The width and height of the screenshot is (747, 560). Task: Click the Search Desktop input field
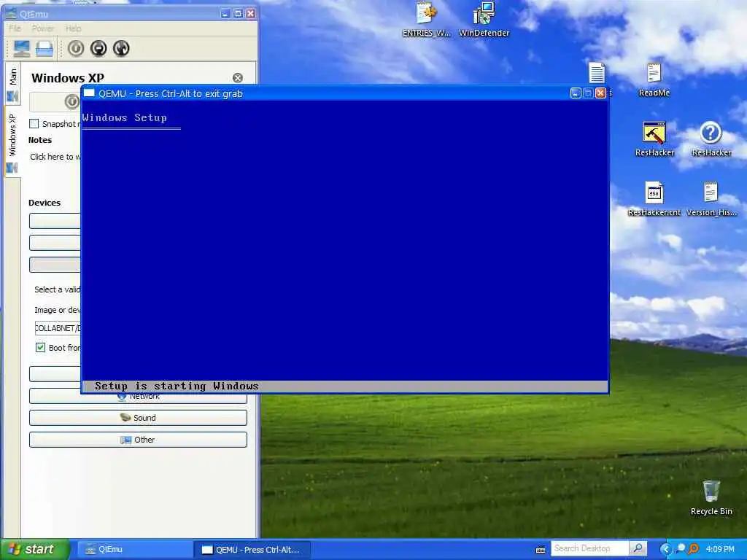[x=589, y=548]
